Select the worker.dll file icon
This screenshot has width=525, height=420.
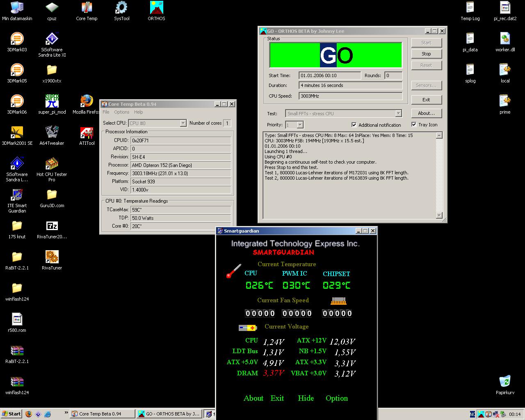click(x=505, y=42)
